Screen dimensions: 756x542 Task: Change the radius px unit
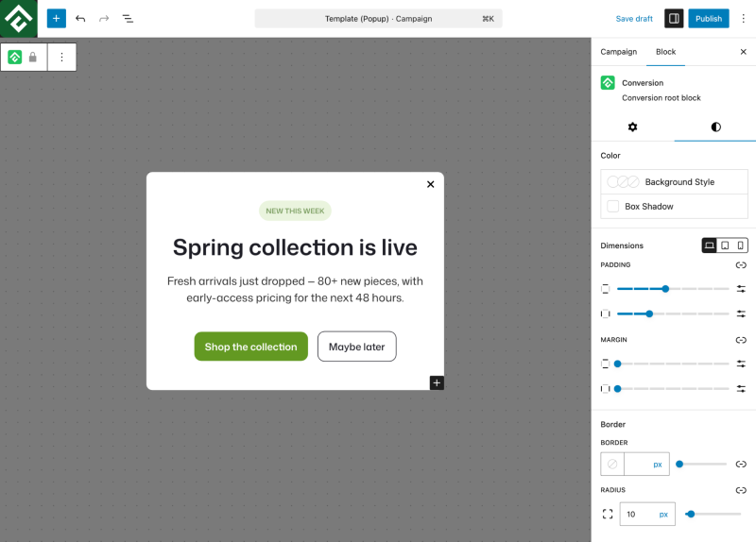[663, 515]
